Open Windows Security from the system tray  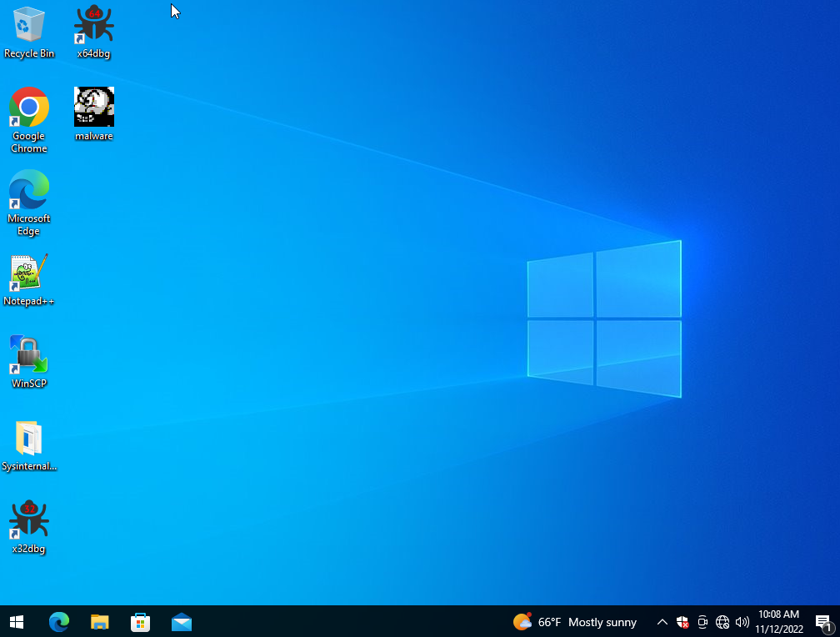[682, 622]
